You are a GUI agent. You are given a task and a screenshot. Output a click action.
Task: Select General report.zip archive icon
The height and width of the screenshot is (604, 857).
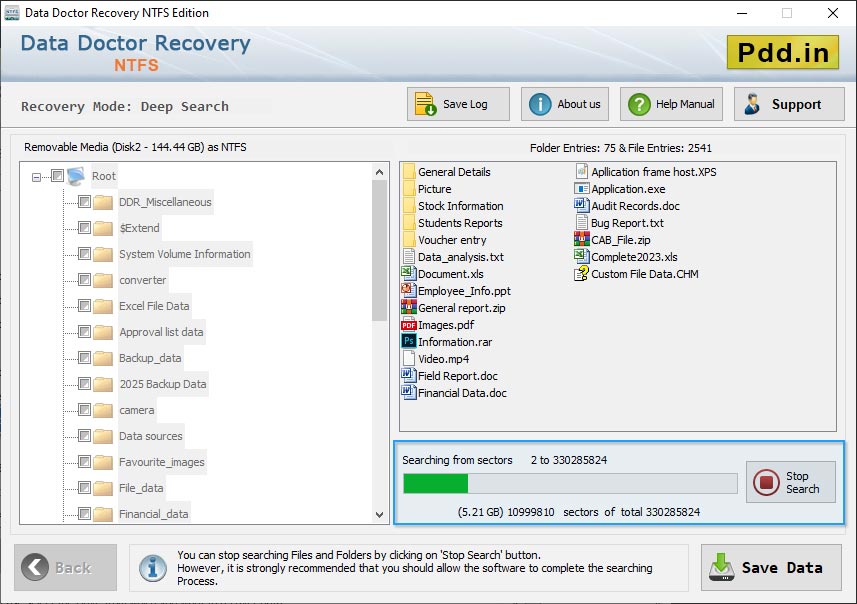pos(409,307)
